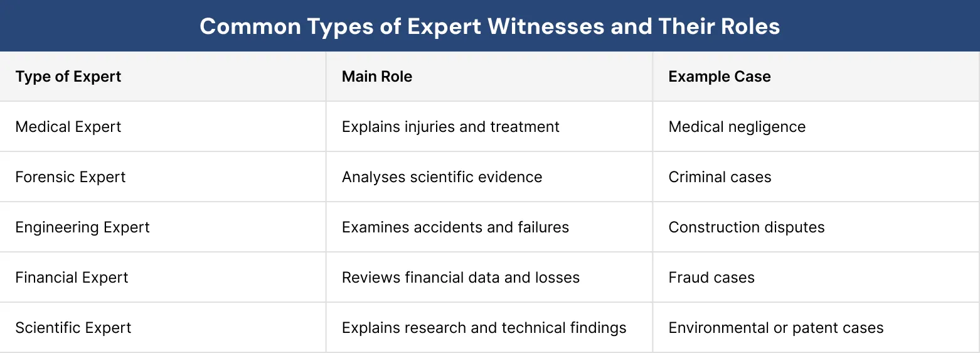Screen dimensions: 980x353
Task: Select the 'Criminal cases' cell
Action: click(x=720, y=177)
